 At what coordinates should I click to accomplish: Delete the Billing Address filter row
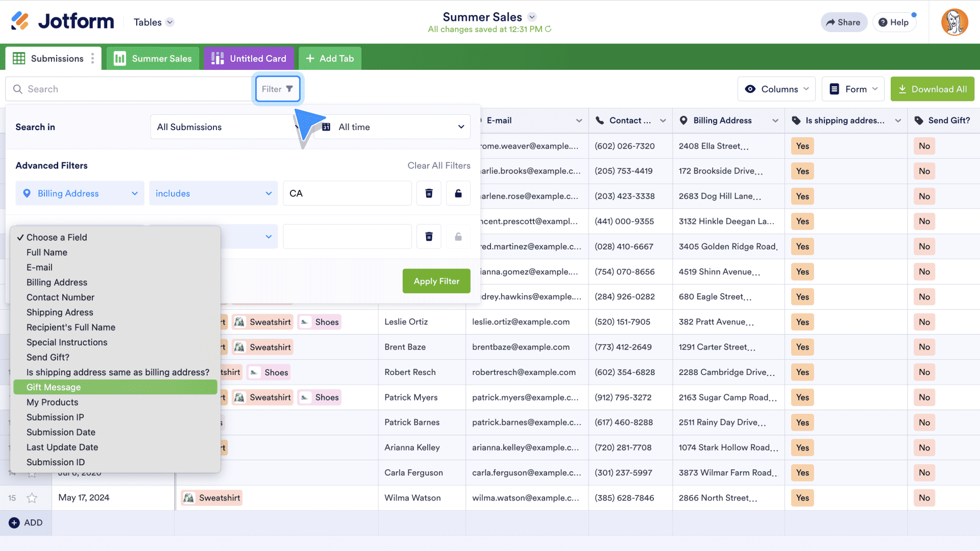click(429, 193)
